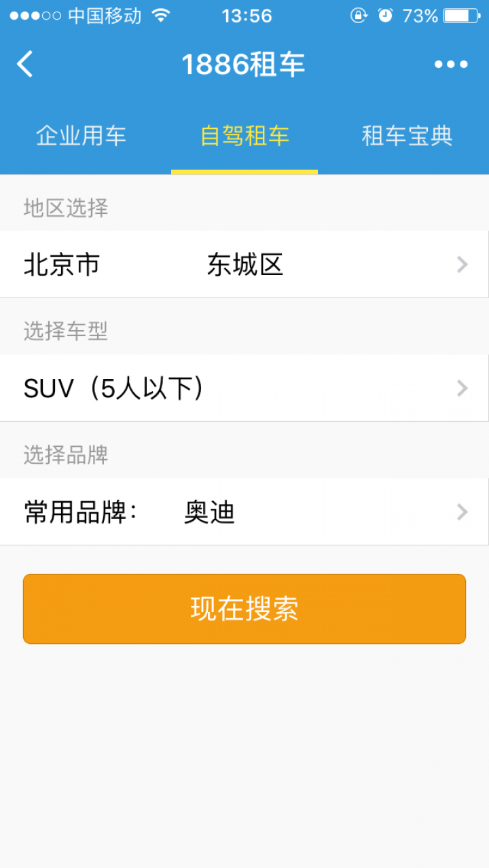Viewport: 489px width, 868px height.
Task: Expand region selection chevron
Action: coord(463,264)
